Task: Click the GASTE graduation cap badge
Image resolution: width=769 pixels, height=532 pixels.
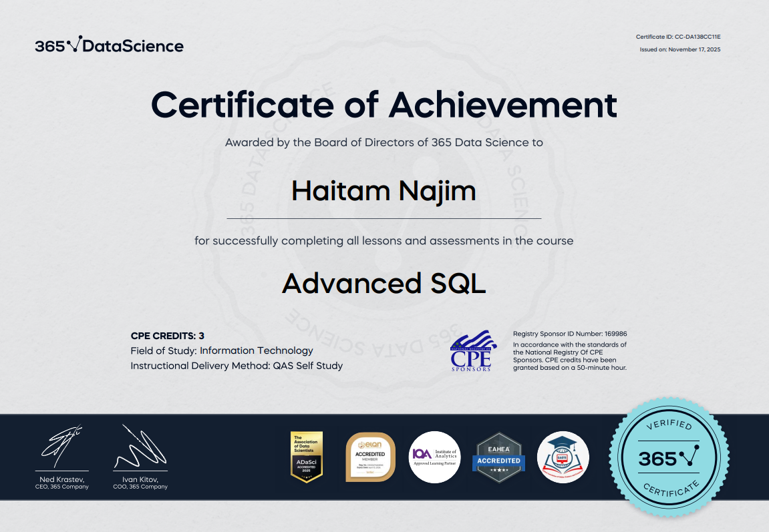Action: tap(563, 457)
